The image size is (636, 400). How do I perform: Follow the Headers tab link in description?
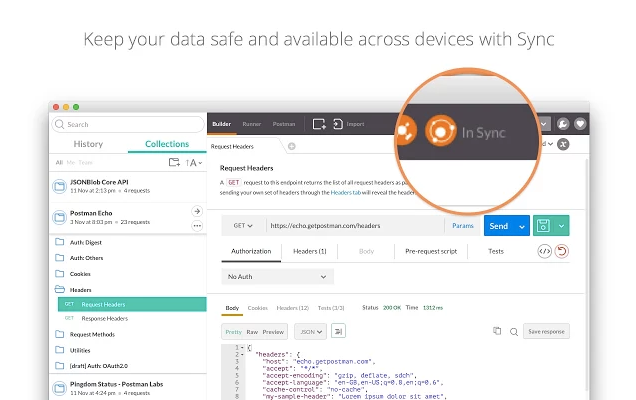pos(346,193)
